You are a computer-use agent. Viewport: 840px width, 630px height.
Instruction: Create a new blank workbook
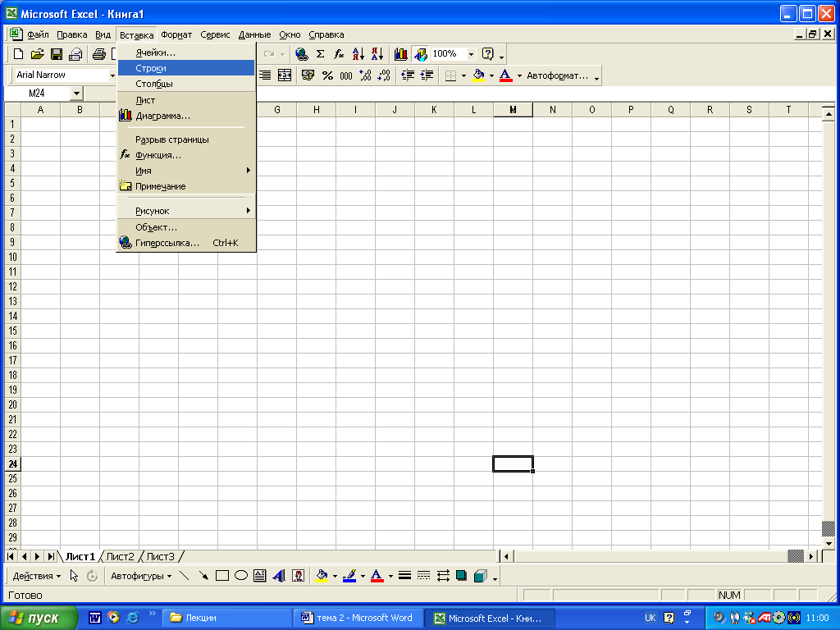[18, 54]
